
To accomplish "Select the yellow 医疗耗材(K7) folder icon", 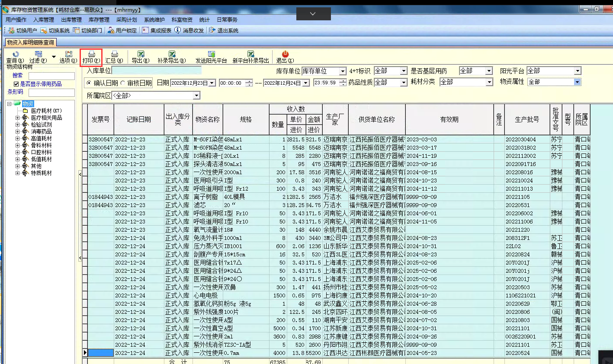I will 25,111.
